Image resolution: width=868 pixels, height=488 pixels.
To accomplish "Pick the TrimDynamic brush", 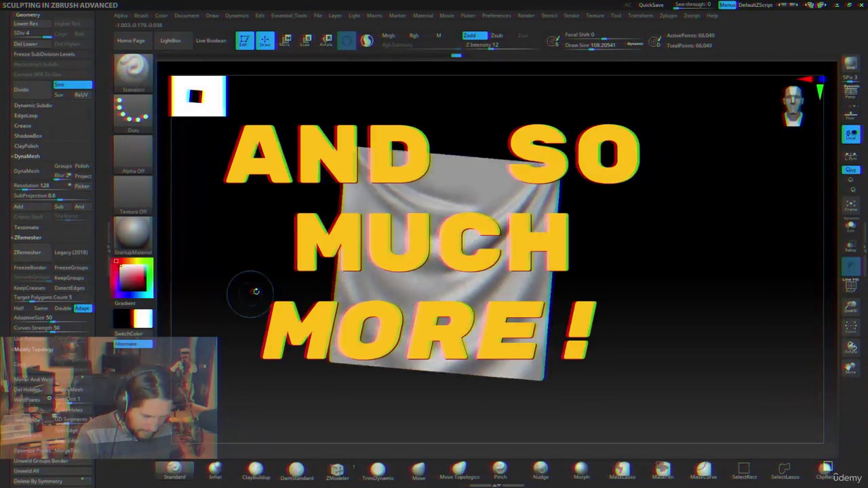I will pyautogui.click(x=378, y=471).
